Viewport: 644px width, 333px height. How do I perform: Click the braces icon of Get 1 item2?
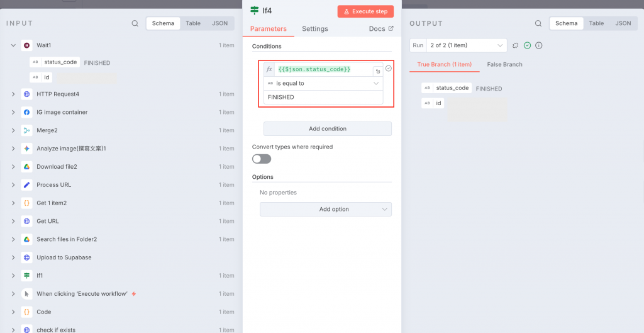[26, 203]
